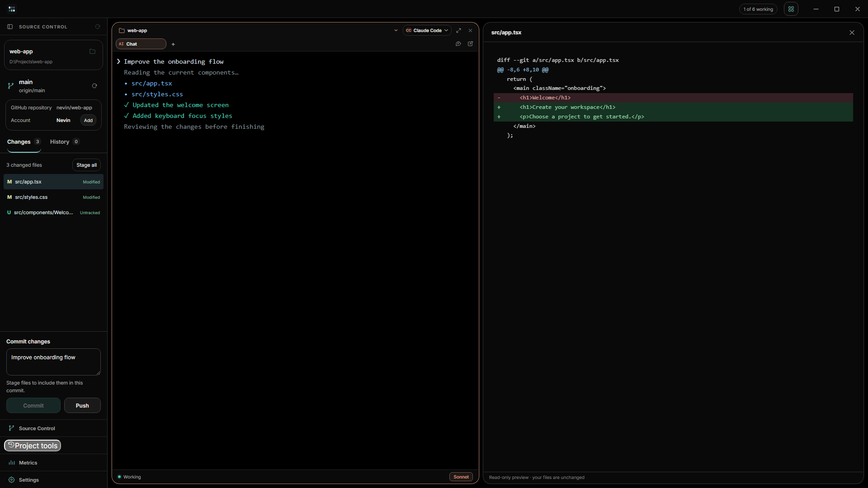
Task: Click the Working status indicator
Action: coord(129,477)
